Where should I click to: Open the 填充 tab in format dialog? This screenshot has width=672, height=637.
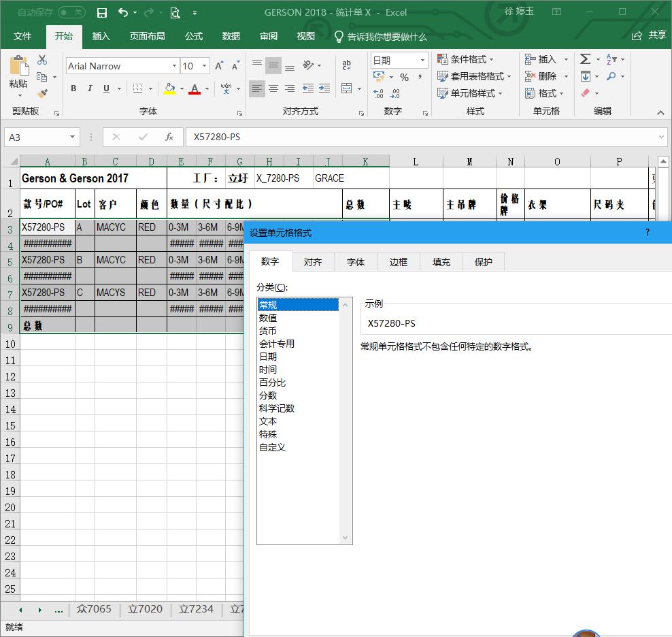tap(441, 262)
